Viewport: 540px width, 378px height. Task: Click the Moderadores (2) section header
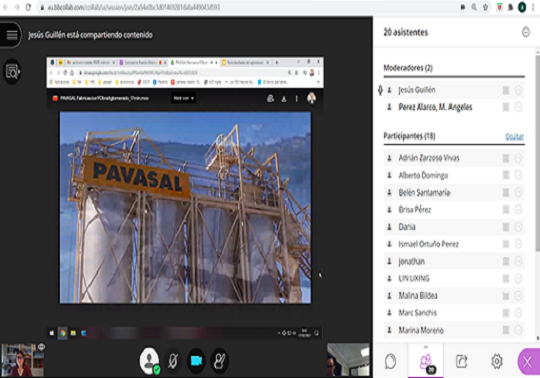(408, 68)
